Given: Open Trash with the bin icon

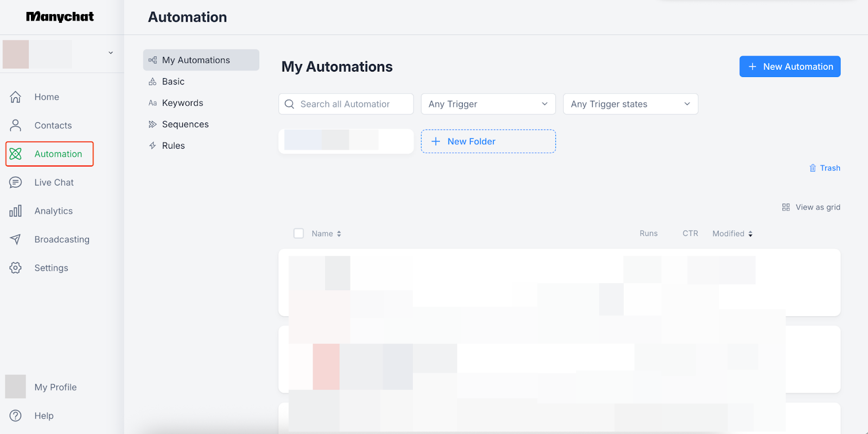Looking at the screenshot, I should click(812, 168).
